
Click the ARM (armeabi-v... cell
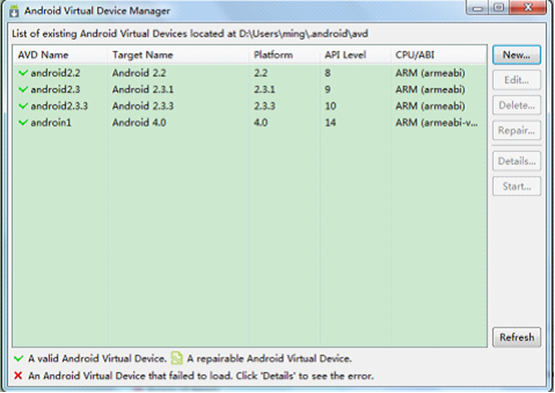[436, 123]
